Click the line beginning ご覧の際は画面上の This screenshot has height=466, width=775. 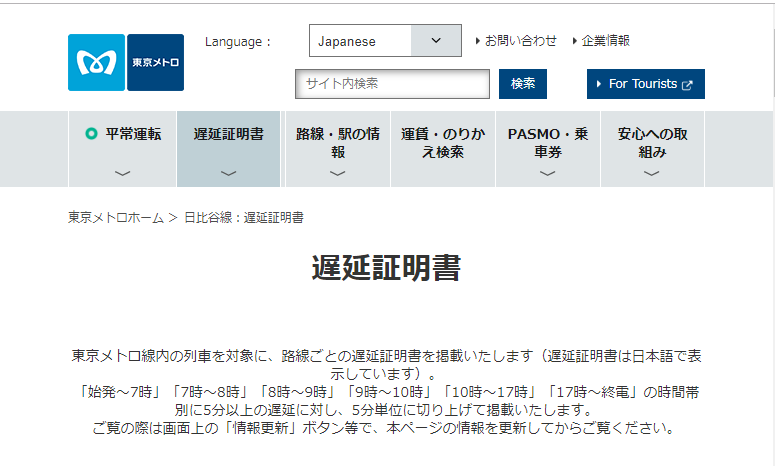coord(384,428)
